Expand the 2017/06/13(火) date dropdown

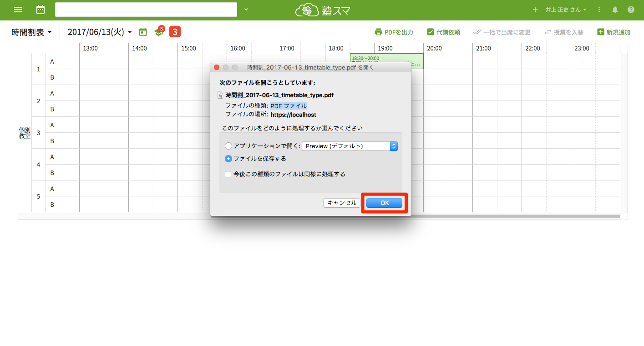[100, 32]
